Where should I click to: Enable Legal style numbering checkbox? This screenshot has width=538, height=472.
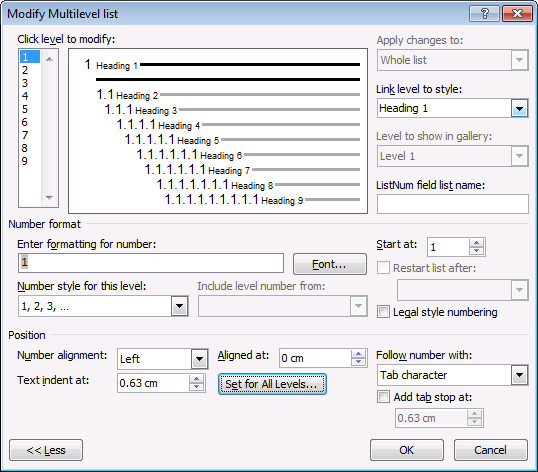coord(383,312)
